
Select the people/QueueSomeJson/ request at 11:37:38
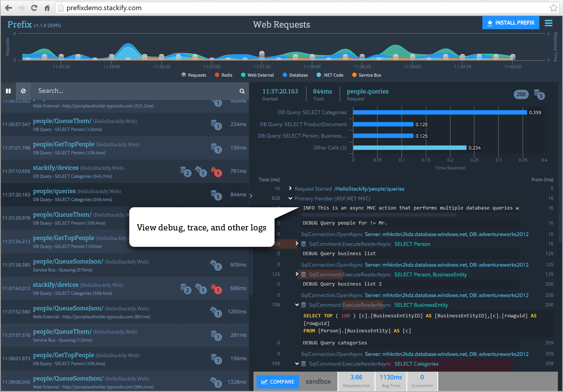point(68,262)
